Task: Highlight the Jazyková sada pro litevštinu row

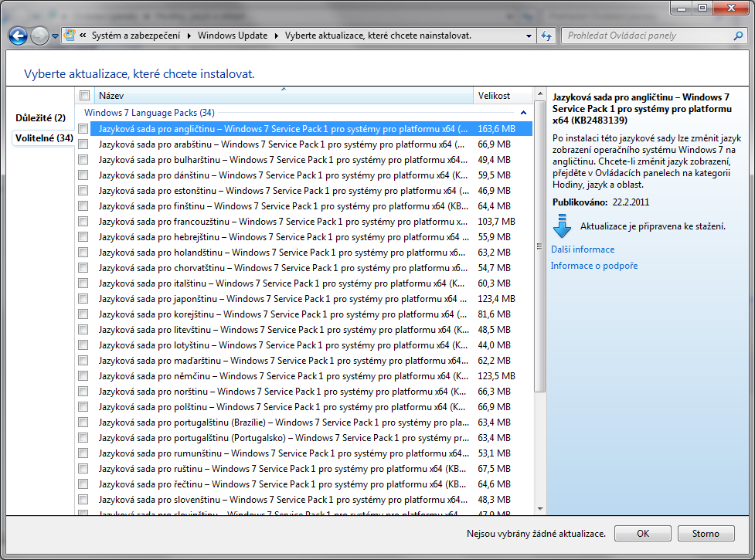Action: [x=311, y=330]
